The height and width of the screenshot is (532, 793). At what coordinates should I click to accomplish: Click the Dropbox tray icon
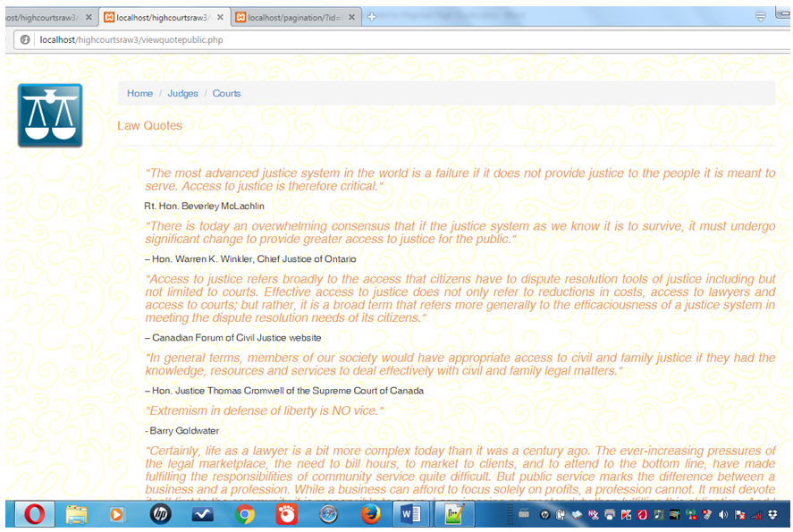pos(772,515)
